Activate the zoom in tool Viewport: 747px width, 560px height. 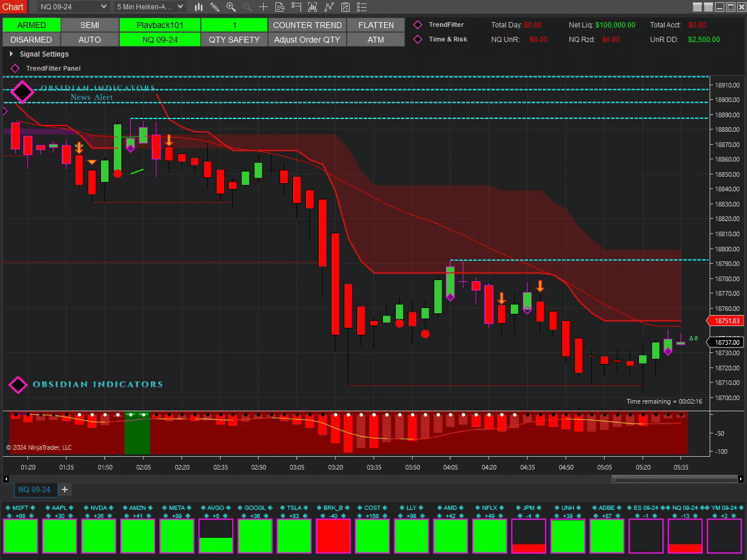point(231,7)
